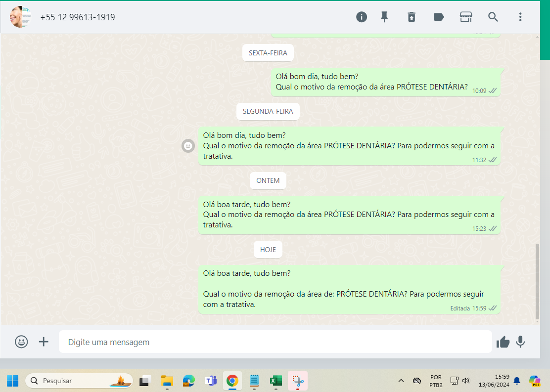Click the contact's profile picture
The height and width of the screenshot is (392, 550).
pos(20,17)
